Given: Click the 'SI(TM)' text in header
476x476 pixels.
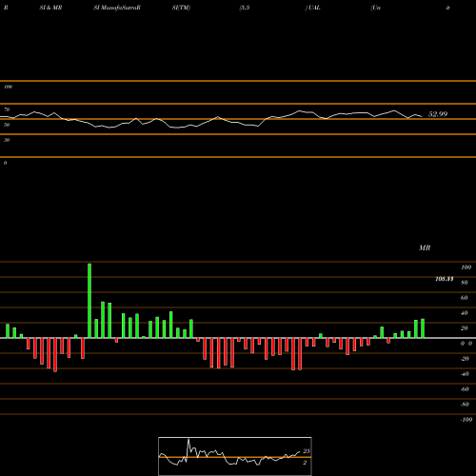Looking at the screenshot, I should (x=181, y=8).
